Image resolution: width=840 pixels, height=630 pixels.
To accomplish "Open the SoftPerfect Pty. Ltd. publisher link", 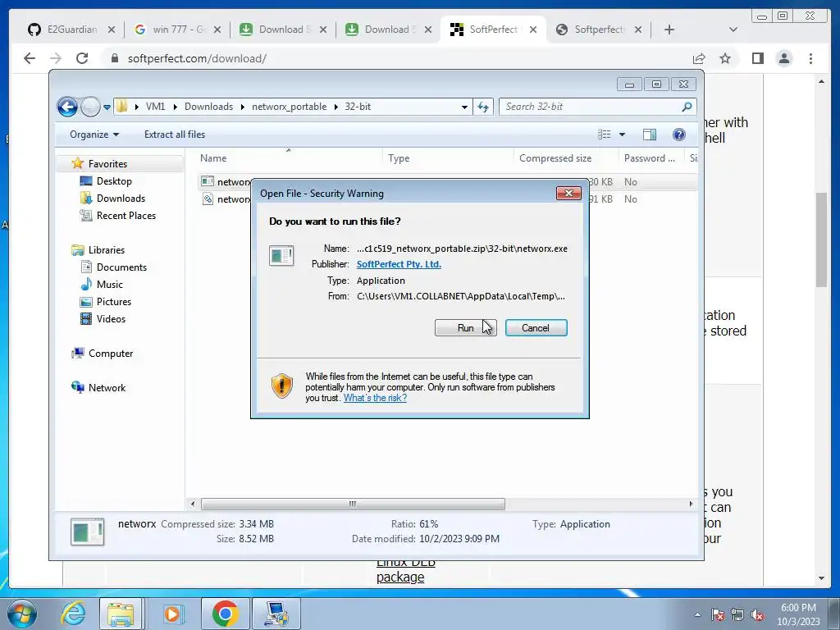I will pos(399,264).
